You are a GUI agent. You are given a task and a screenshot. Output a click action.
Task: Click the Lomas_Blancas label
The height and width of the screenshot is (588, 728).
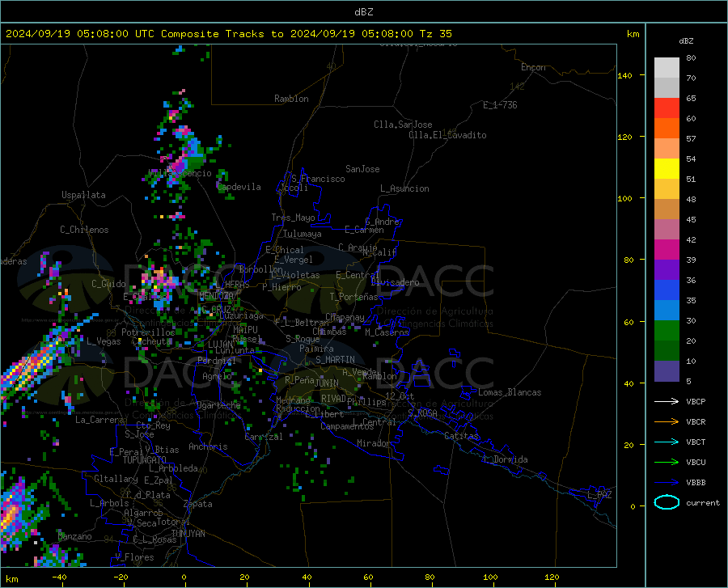tap(510, 392)
